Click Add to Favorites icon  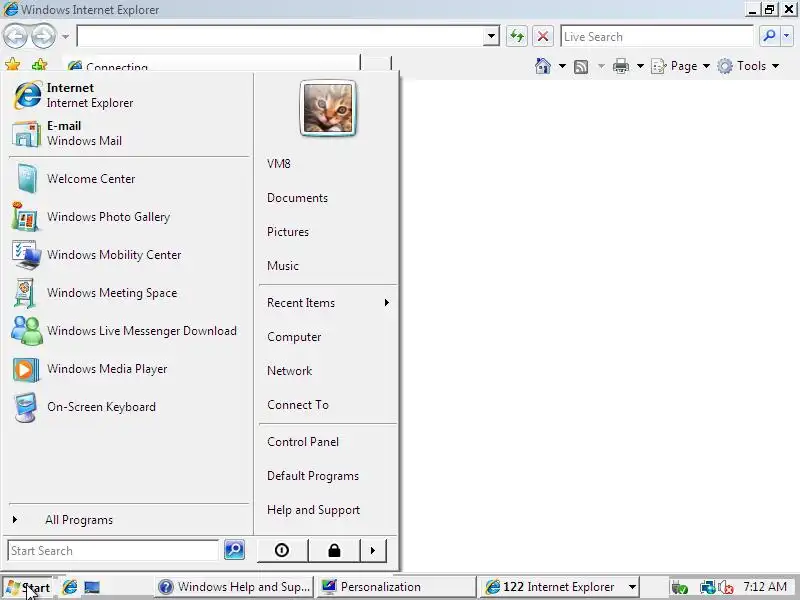tap(39, 65)
